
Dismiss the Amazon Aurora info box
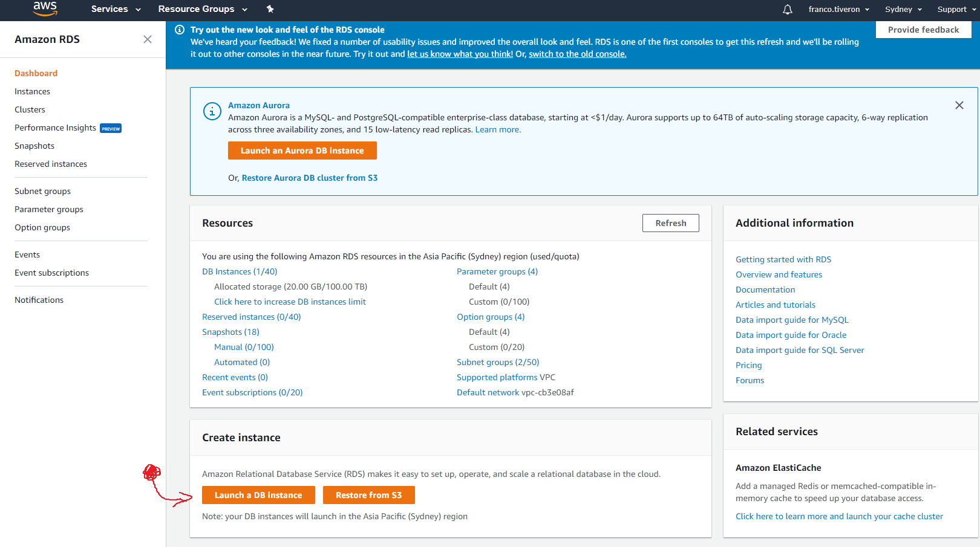coord(959,105)
